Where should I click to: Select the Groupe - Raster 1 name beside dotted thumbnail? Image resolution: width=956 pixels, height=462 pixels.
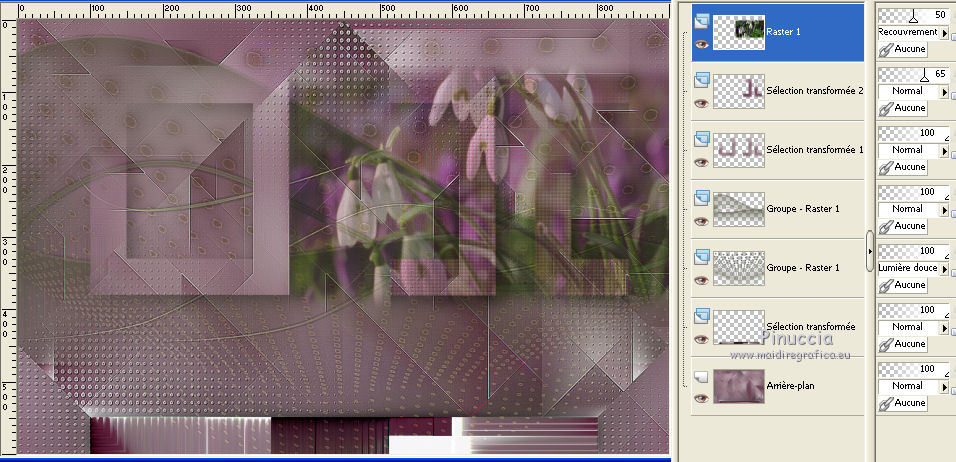(x=803, y=268)
